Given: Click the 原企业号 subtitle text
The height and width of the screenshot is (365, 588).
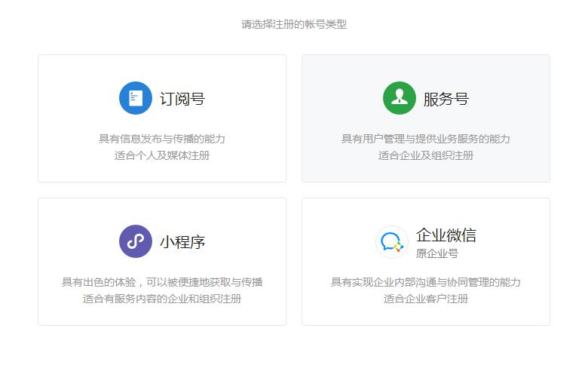Looking at the screenshot, I should (x=437, y=253).
